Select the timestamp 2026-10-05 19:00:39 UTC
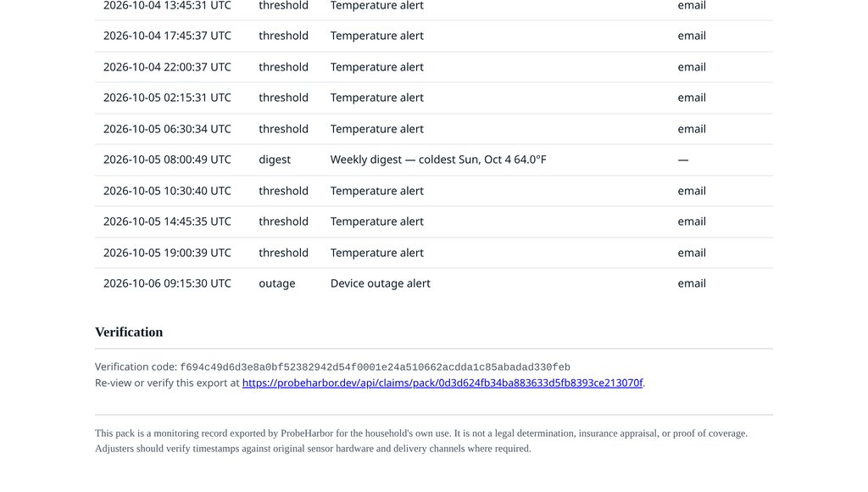 click(167, 253)
